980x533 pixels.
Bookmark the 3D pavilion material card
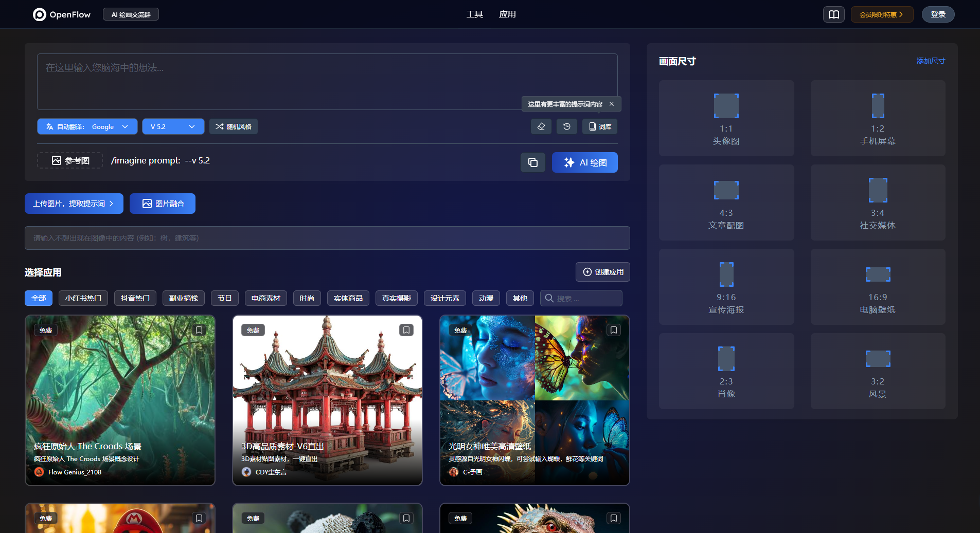pyautogui.click(x=406, y=330)
